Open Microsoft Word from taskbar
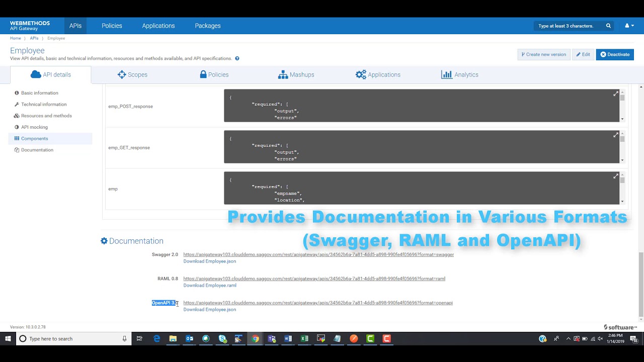This screenshot has width=644, height=362. (288, 339)
